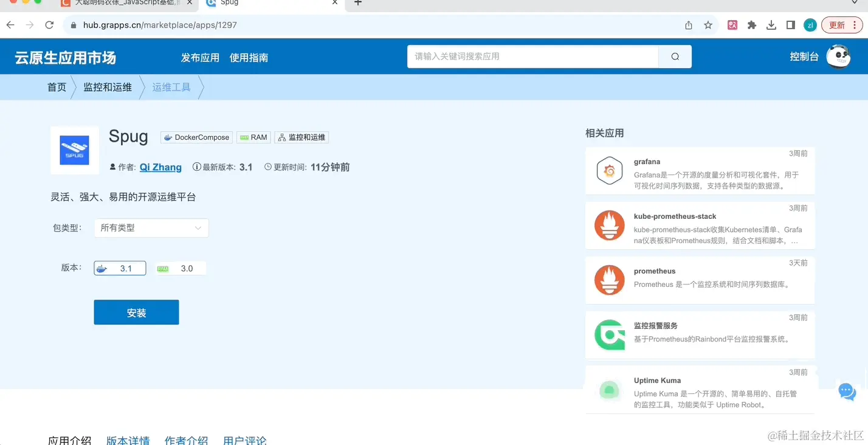
Task: Go to 首页 breadcrumb
Action: [x=57, y=87]
